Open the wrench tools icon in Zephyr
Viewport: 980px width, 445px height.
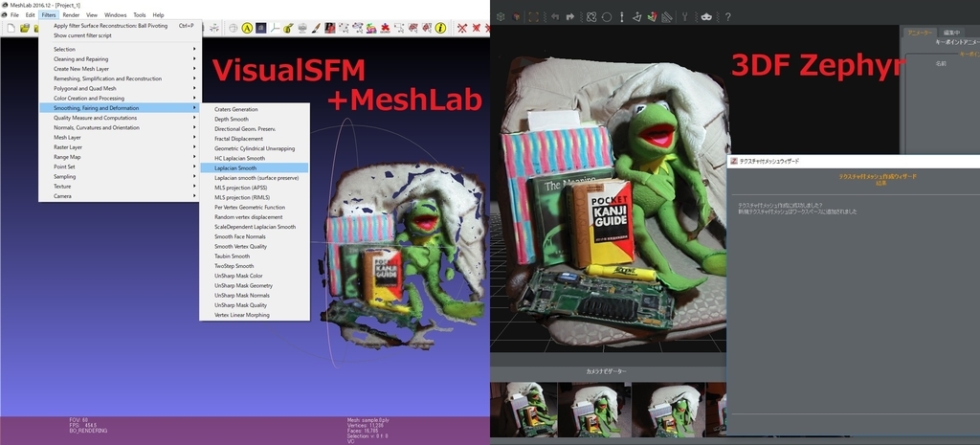click(685, 17)
